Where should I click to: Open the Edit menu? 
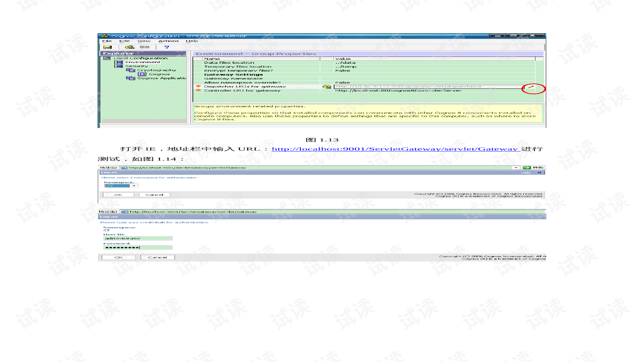[x=124, y=41]
